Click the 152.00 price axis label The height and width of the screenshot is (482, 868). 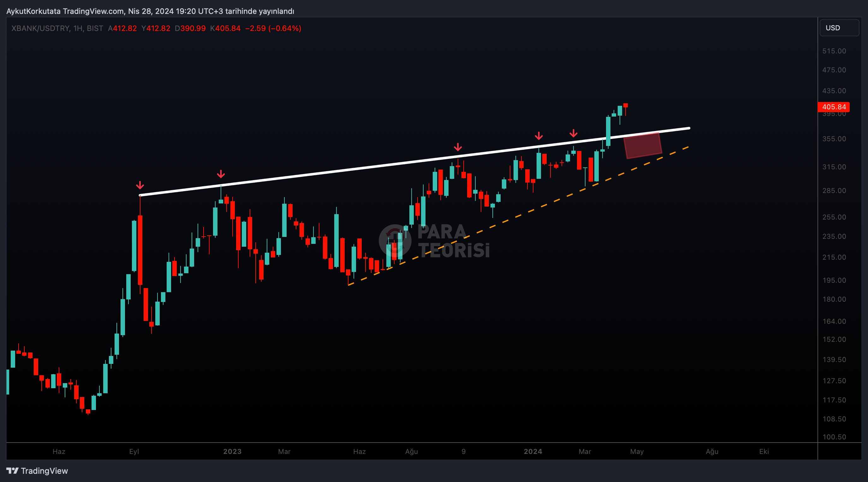tap(834, 339)
